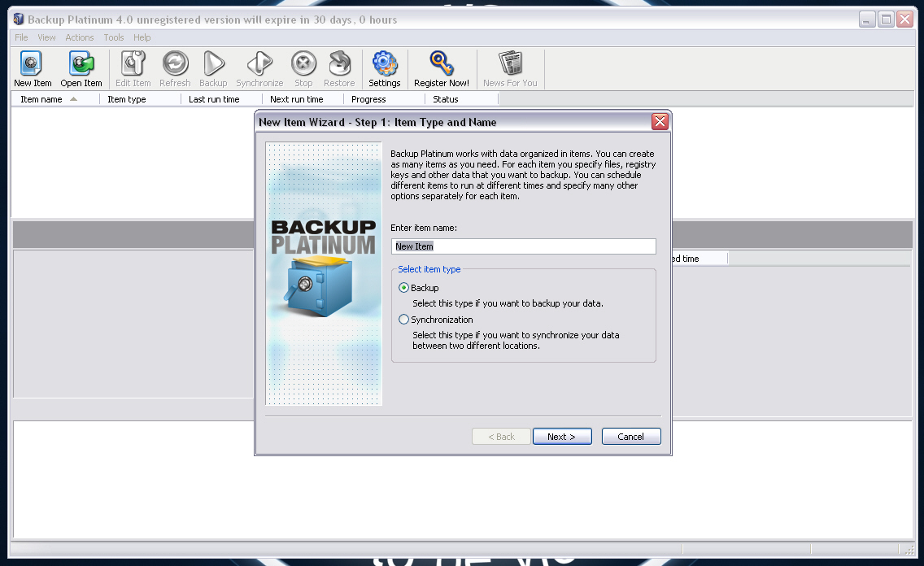This screenshot has width=924, height=566.
Task: Click the Progress column header
Action: 384,99
